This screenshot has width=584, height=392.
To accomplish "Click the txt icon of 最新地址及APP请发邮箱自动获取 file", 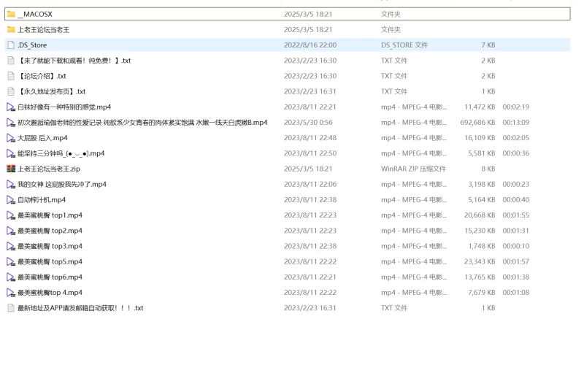I will click(x=11, y=308).
